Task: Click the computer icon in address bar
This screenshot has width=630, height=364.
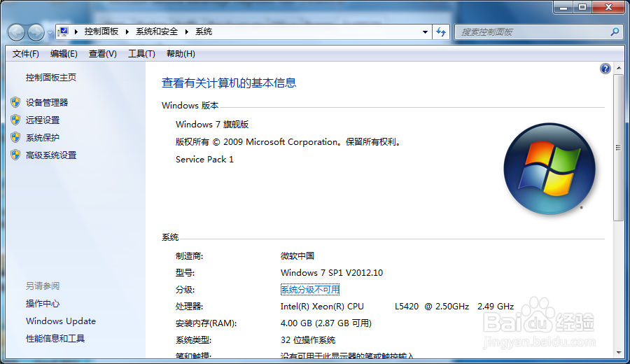Action: (63, 31)
